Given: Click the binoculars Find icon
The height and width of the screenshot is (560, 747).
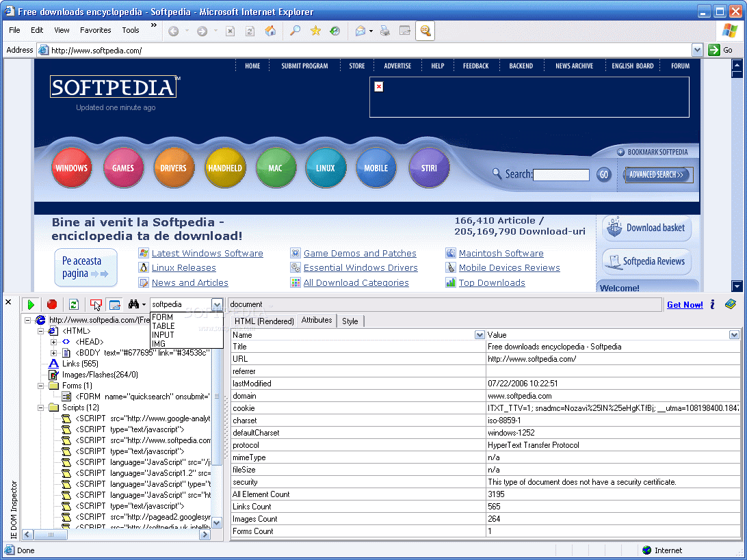Looking at the screenshot, I should [133, 304].
